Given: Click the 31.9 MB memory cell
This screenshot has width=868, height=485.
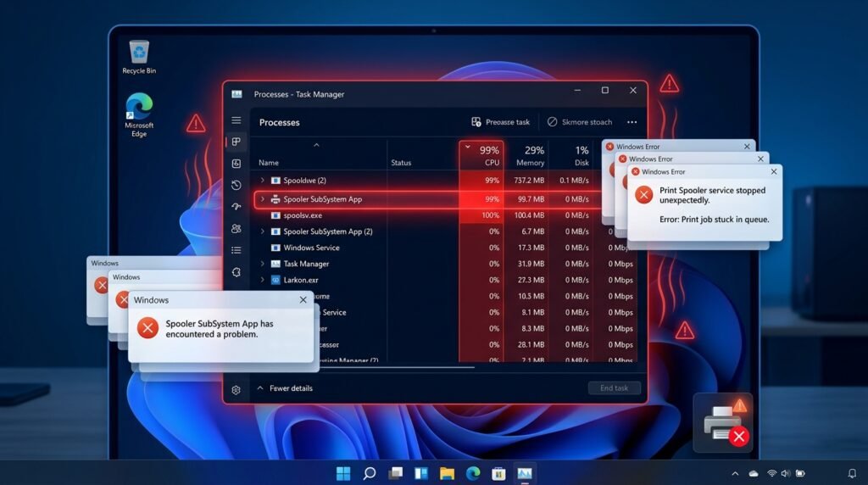Looking at the screenshot, I should pos(531,264).
